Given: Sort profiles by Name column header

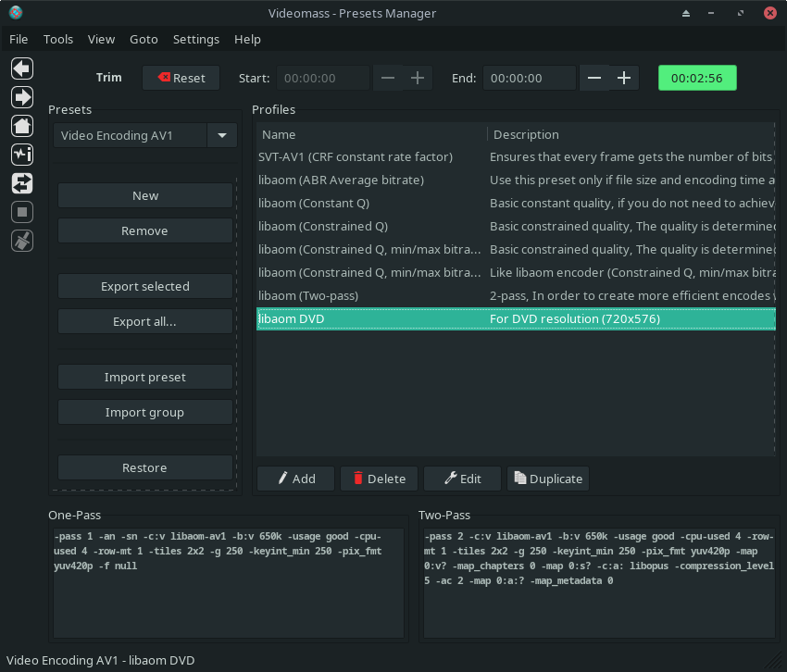Looking at the screenshot, I should pyautogui.click(x=372, y=134).
